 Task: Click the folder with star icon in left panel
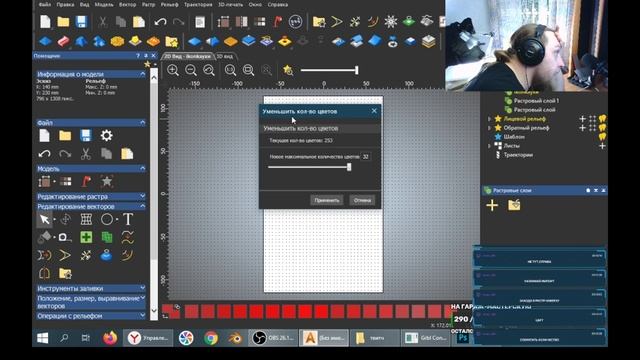pyautogui.click(x=65, y=273)
